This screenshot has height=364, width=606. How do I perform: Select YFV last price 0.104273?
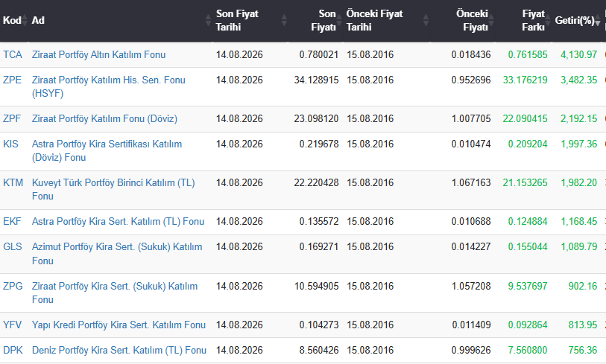pos(319,325)
